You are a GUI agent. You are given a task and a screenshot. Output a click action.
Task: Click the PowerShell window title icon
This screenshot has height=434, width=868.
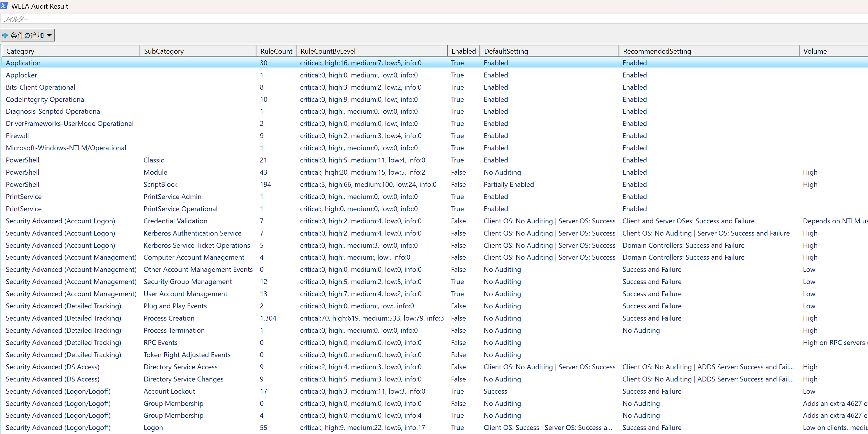(4, 6)
